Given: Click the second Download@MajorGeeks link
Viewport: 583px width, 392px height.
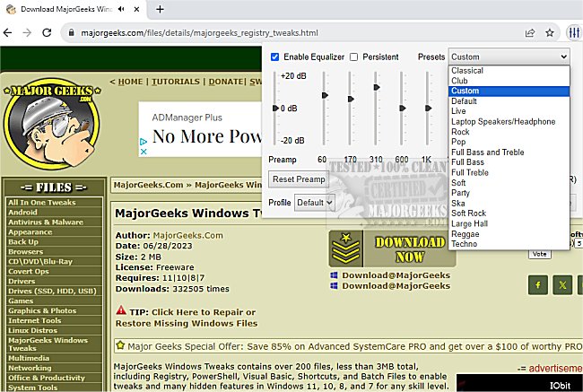Looking at the screenshot, I should click(396, 285).
